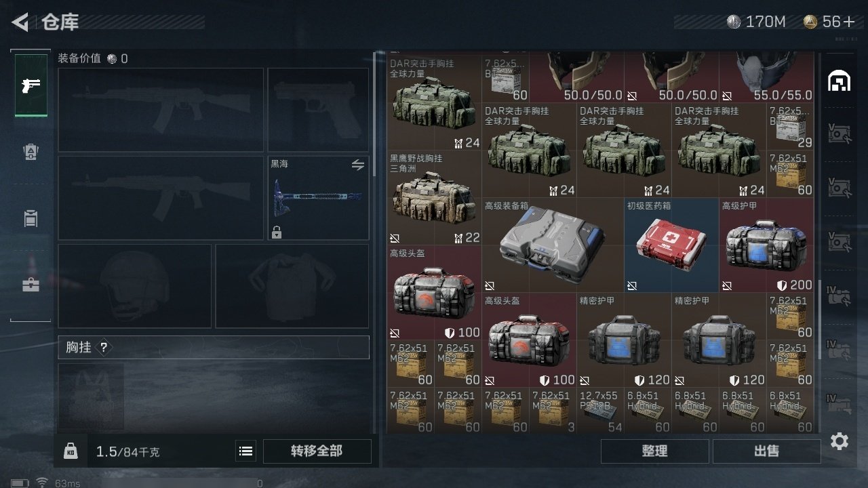Viewport: 868px width, 488px height.
Task: Select the main warehouse icon in right sidebar
Action: 840,81
